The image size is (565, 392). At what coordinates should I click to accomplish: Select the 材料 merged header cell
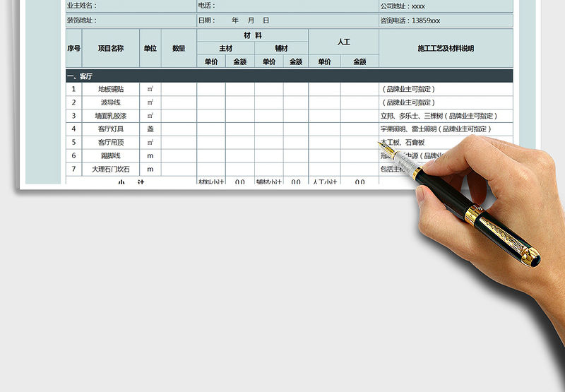click(252, 35)
